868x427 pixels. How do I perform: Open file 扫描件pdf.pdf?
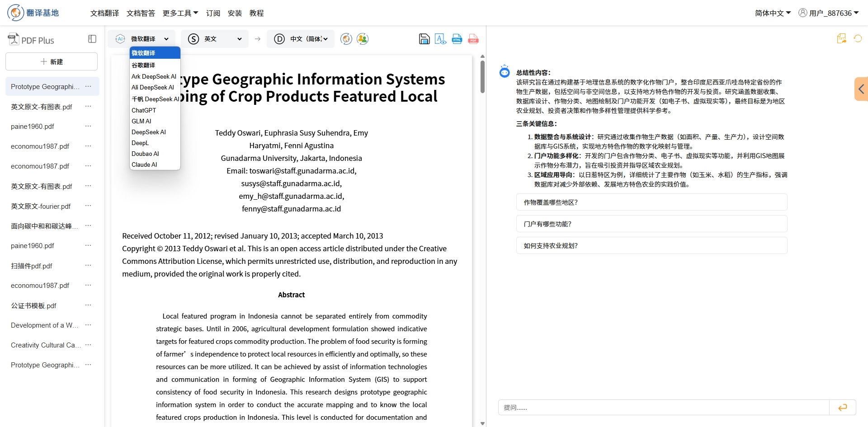[32, 266]
